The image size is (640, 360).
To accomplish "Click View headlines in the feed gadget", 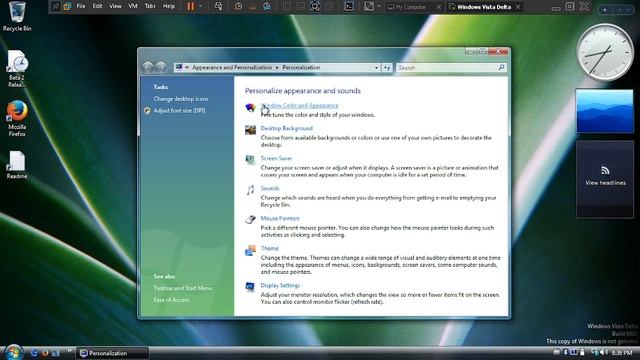I will coord(605,183).
